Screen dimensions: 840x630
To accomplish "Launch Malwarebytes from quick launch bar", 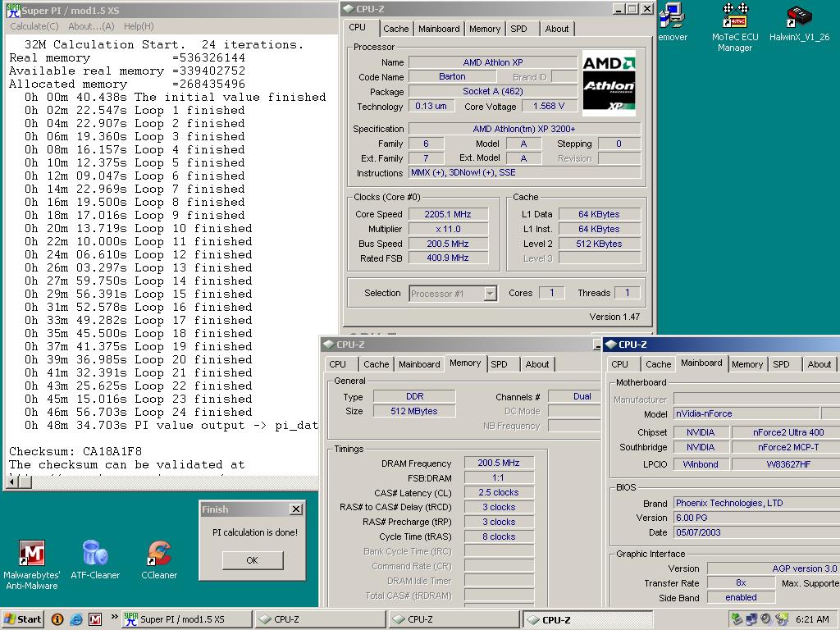I will pyautogui.click(x=95, y=619).
